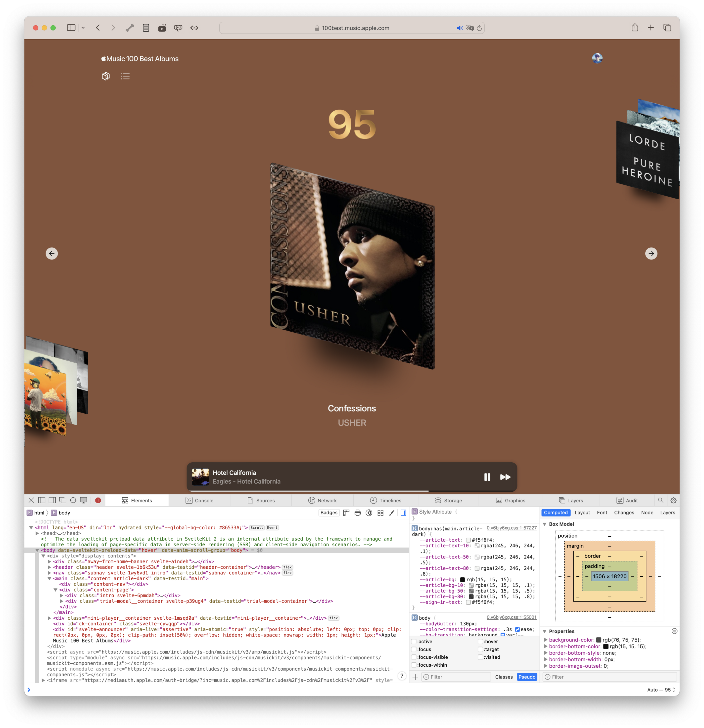Collapse the Box Model section
The height and width of the screenshot is (728, 704).
pos(545,524)
